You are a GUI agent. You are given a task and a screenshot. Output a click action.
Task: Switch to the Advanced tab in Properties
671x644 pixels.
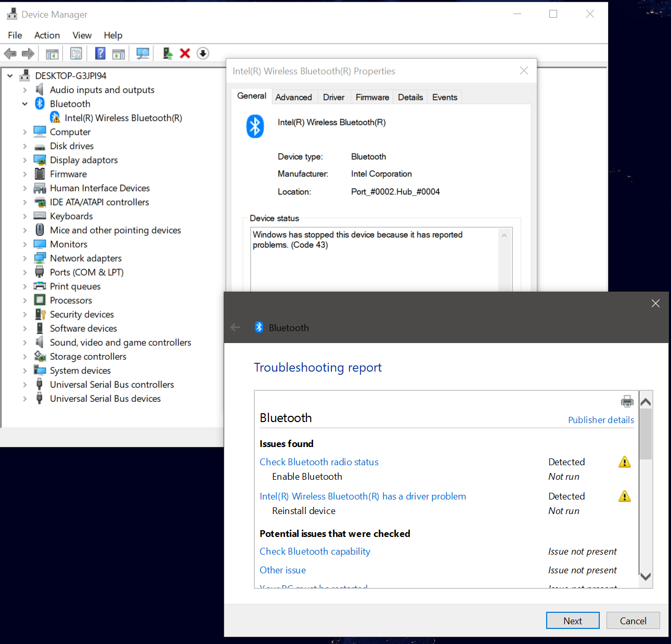click(294, 97)
